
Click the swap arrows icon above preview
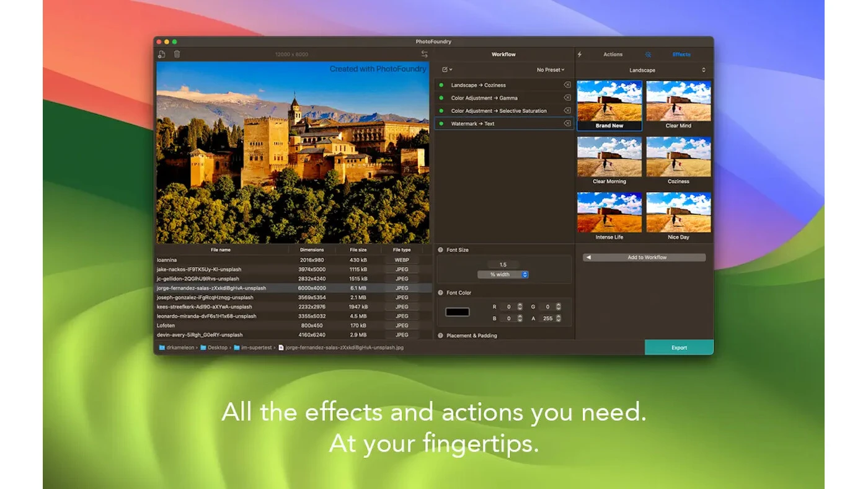(x=425, y=55)
